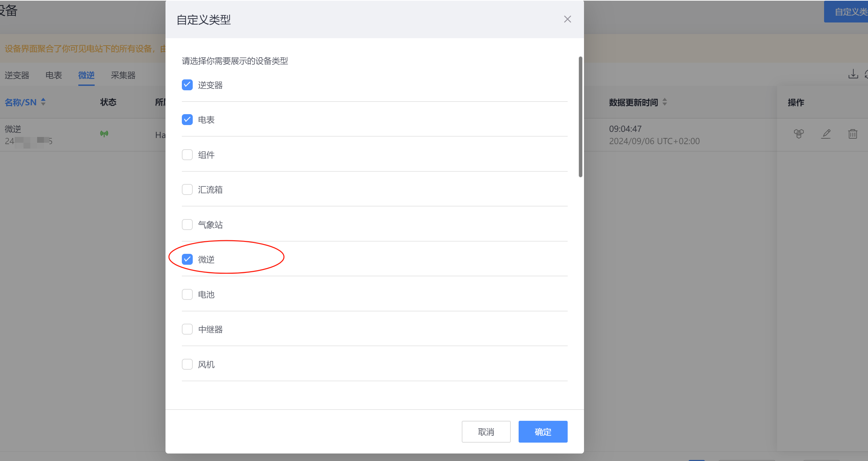Close the 自定义类型 dialog with X
This screenshot has width=868, height=461.
point(567,19)
